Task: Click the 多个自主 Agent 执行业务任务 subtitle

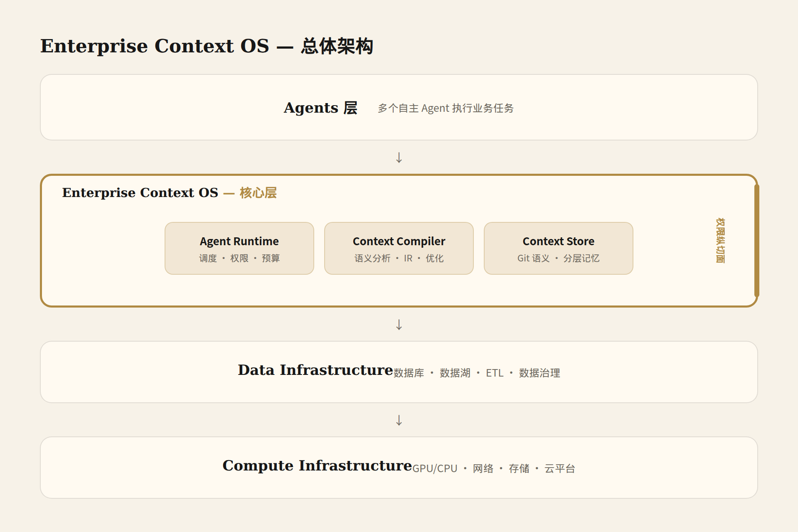Action: click(x=446, y=108)
